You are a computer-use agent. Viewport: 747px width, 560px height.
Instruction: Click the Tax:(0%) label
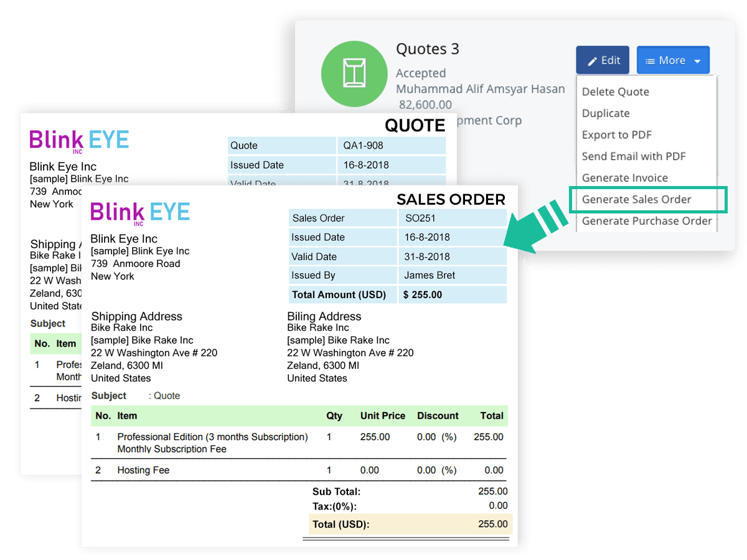[334, 506]
